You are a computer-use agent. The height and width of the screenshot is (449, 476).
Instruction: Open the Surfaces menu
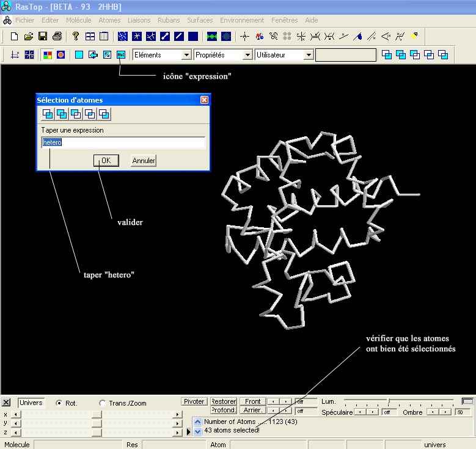[200, 20]
